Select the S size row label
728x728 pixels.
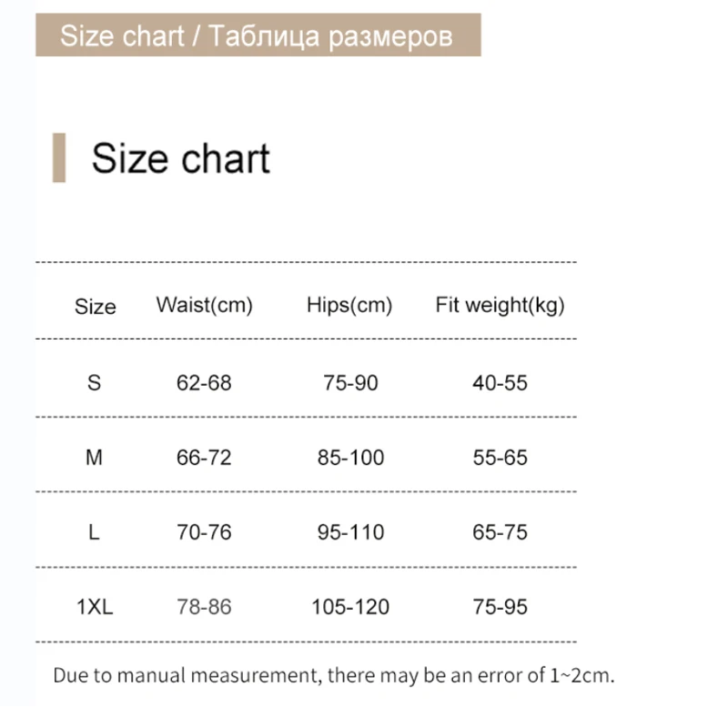[x=95, y=383]
